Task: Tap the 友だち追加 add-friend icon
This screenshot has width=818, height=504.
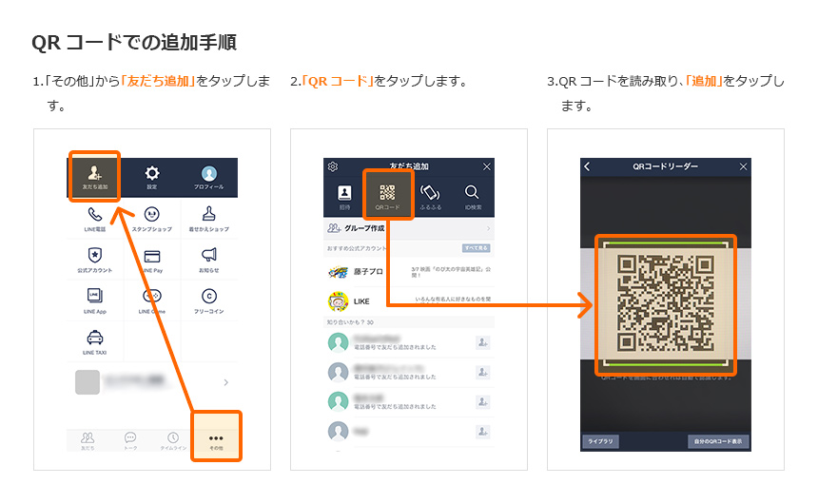Action: point(95,176)
